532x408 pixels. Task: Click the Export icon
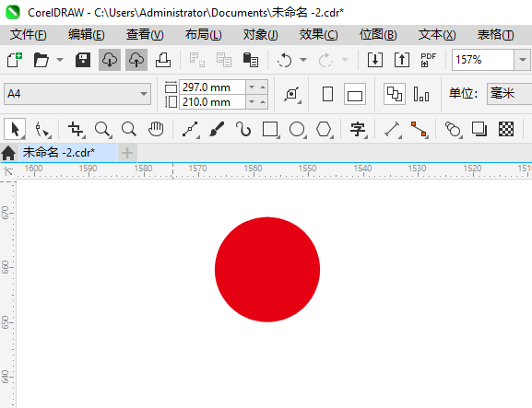[402, 60]
